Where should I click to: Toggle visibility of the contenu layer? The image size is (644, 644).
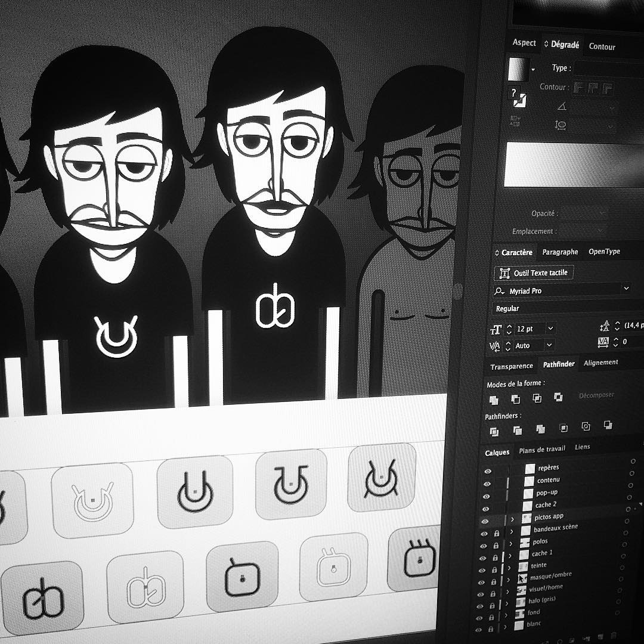487,484
